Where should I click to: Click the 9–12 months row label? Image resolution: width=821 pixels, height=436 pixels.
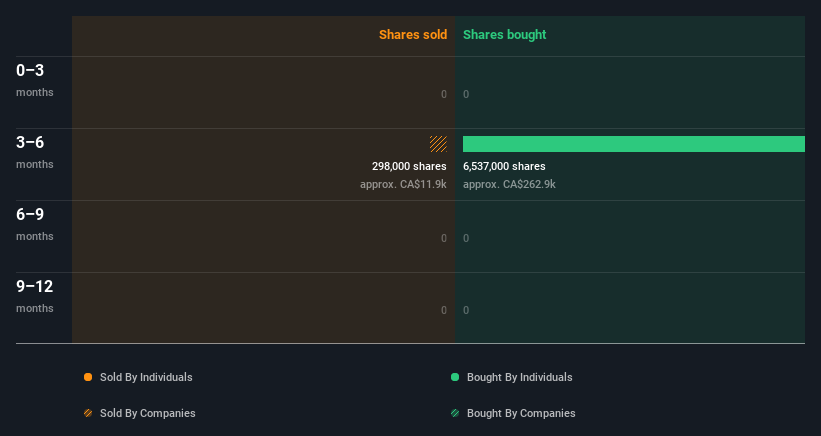tap(35, 296)
